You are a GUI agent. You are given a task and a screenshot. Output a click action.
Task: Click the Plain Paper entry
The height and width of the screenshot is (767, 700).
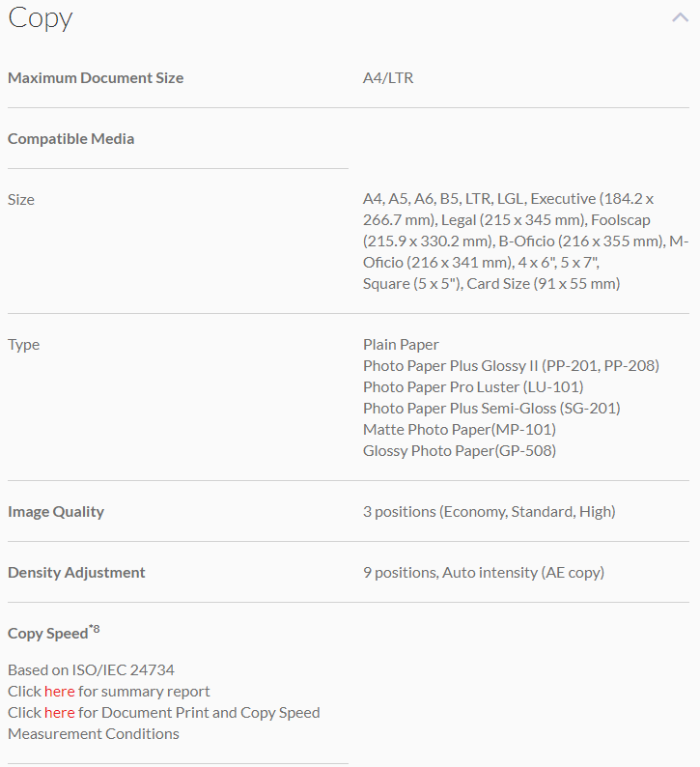tap(401, 344)
